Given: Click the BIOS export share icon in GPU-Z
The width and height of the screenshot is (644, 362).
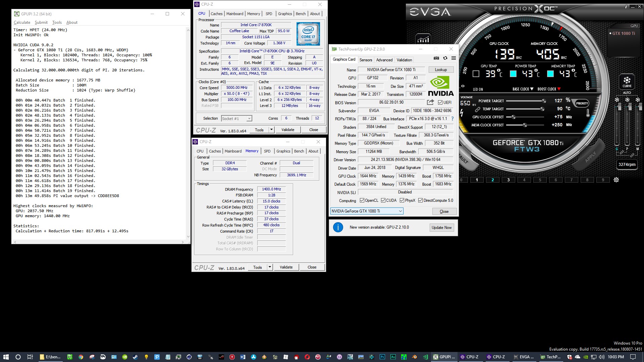Looking at the screenshot, I should point(430,102).
